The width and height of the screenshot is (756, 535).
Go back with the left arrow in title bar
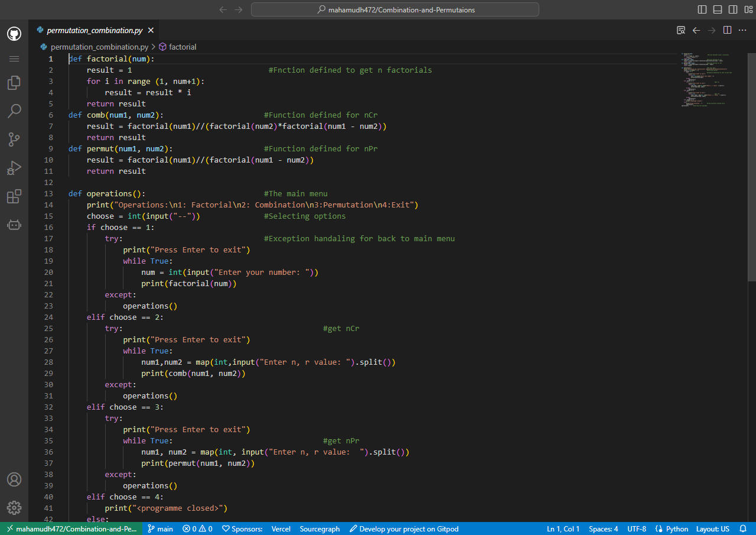click(x=223, y=9)
